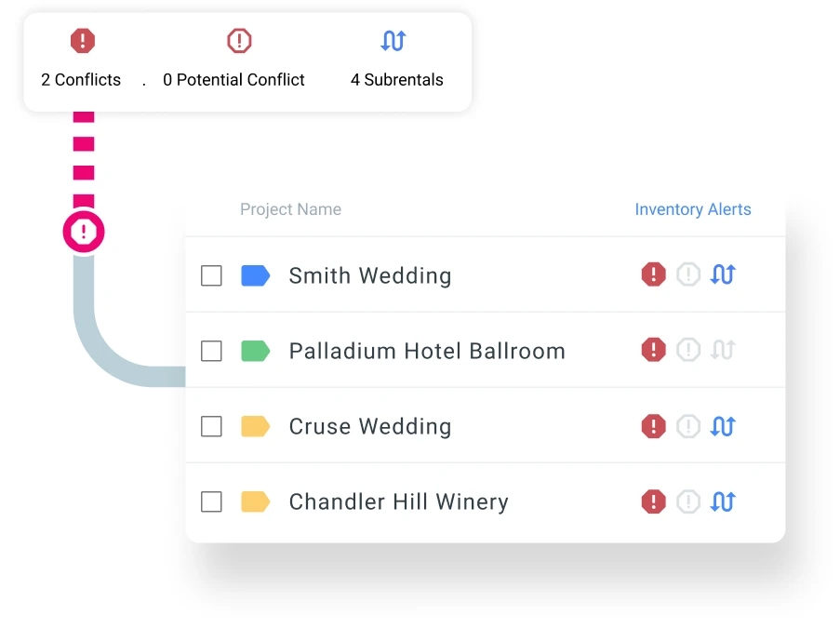Click Smith Wedding red conflict alert icon
Screen dimensions: 840x628
click(x=654, y=274)
